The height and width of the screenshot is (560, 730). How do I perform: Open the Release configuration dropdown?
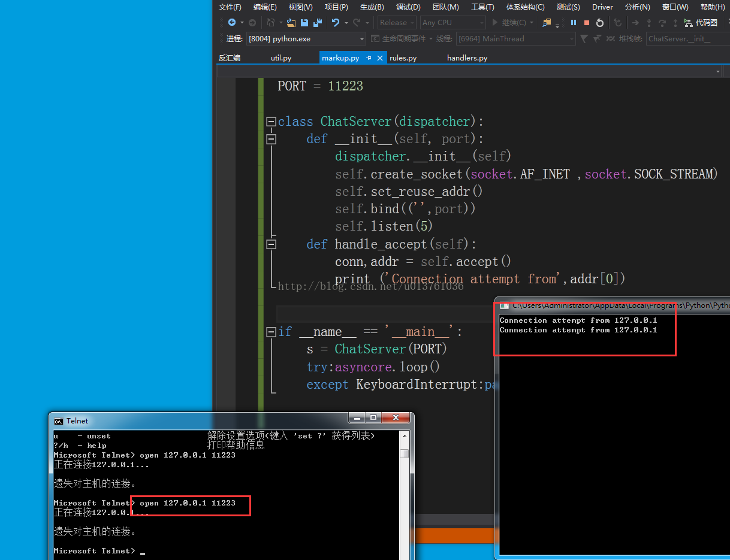pos(397,23)
